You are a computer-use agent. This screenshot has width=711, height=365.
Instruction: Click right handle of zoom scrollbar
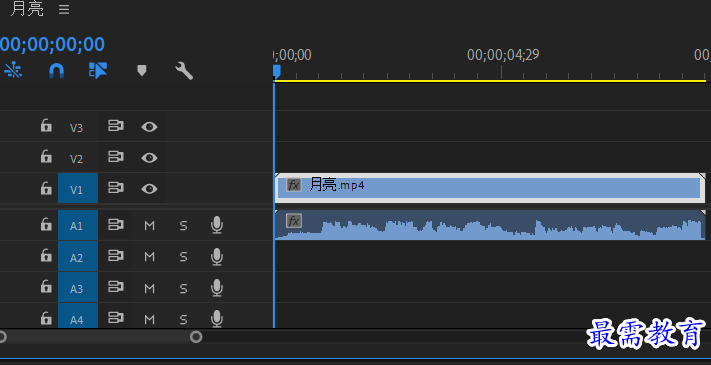tap(196, 337)
